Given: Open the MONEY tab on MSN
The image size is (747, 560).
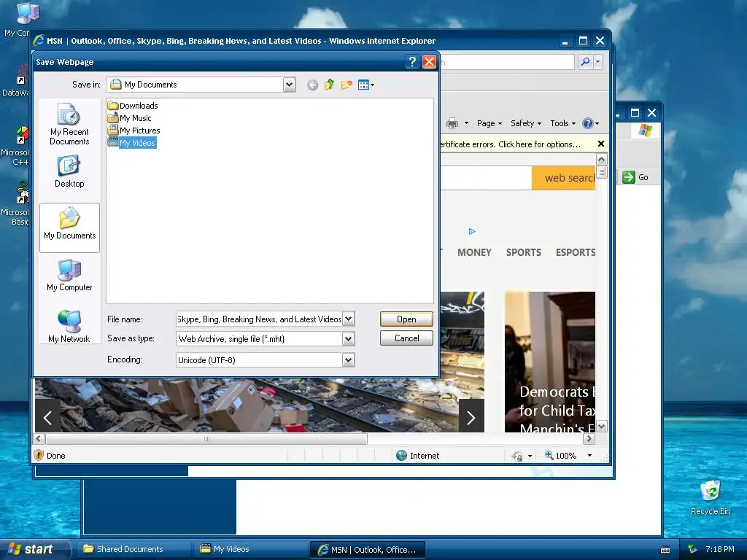Looking at the screenshot, I should pyautogui.click(x=474, y=252).
